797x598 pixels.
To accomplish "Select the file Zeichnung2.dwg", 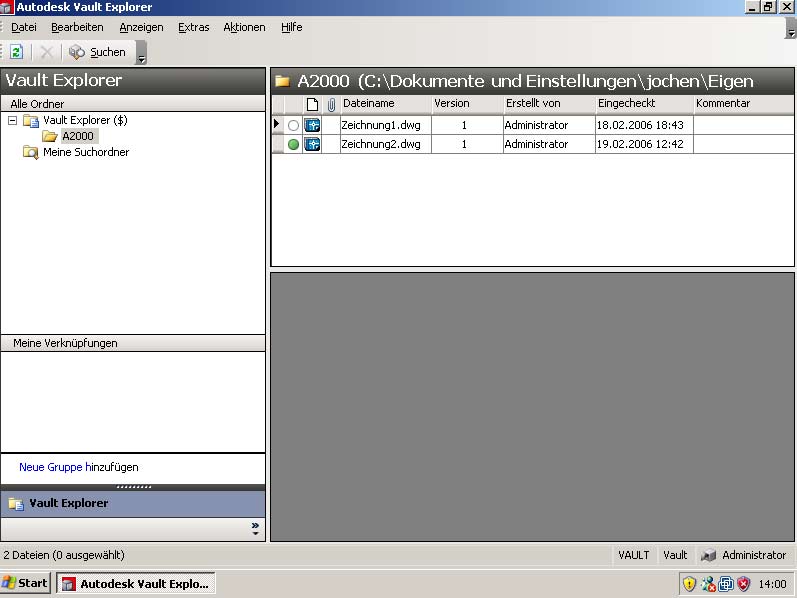I will [381, 144].
